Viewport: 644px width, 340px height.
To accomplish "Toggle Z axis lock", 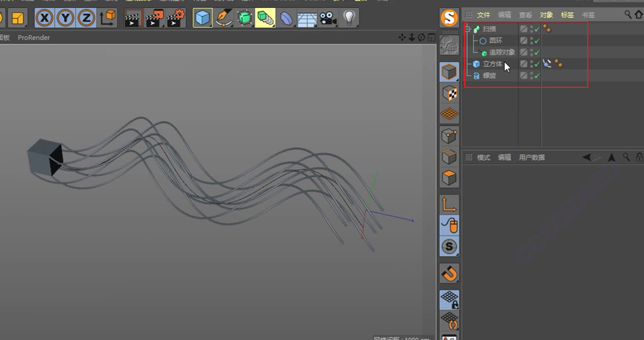I will (86, 18).
